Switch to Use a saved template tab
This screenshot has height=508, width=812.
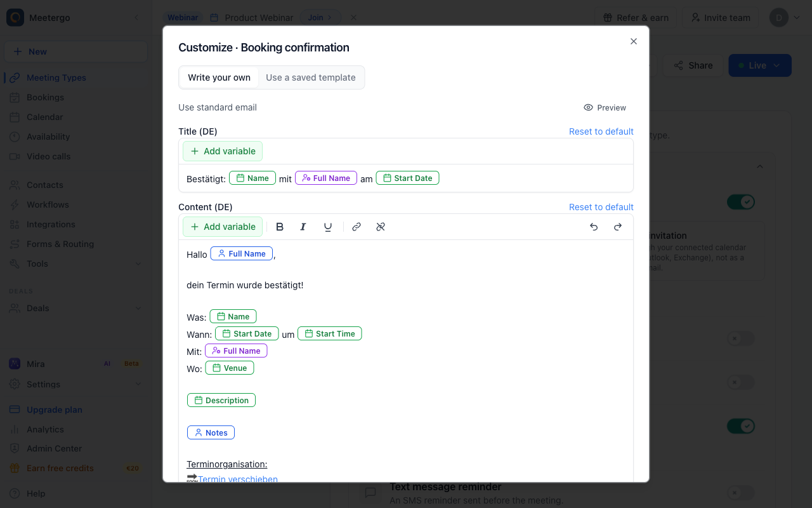click(x=311, y=77)
